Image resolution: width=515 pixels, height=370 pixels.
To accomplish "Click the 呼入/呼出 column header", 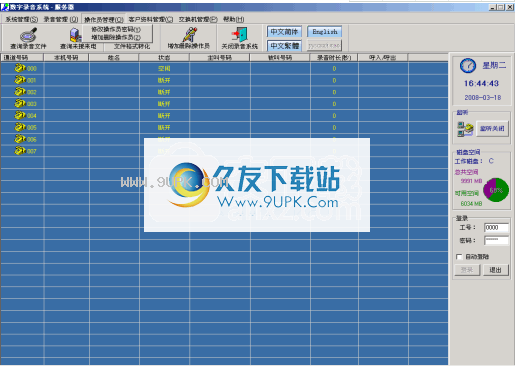I will [383, 58].
